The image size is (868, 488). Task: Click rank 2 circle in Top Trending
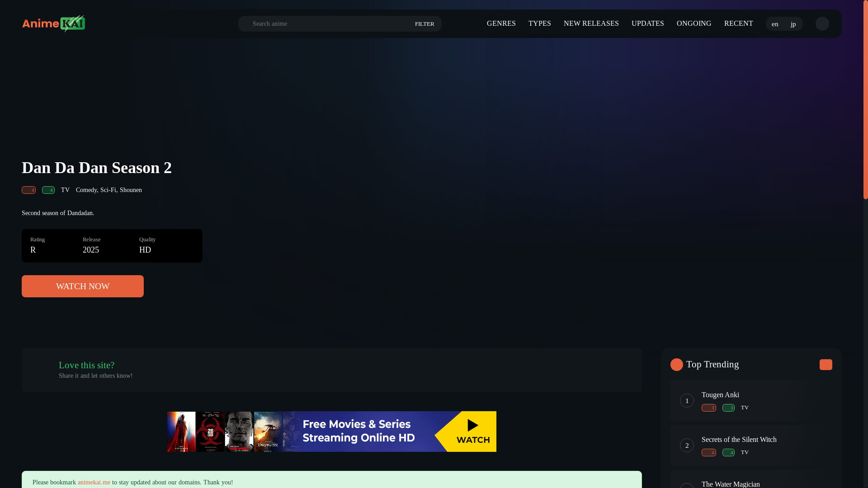[x=687, y=445]
